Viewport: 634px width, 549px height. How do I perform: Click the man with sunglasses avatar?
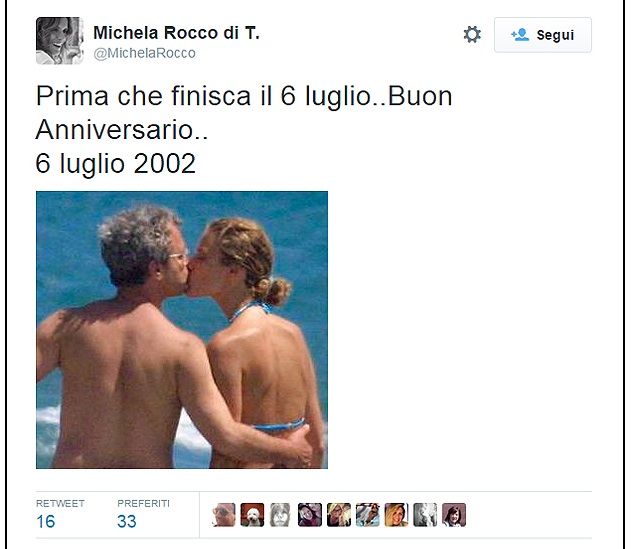(224, 515)
